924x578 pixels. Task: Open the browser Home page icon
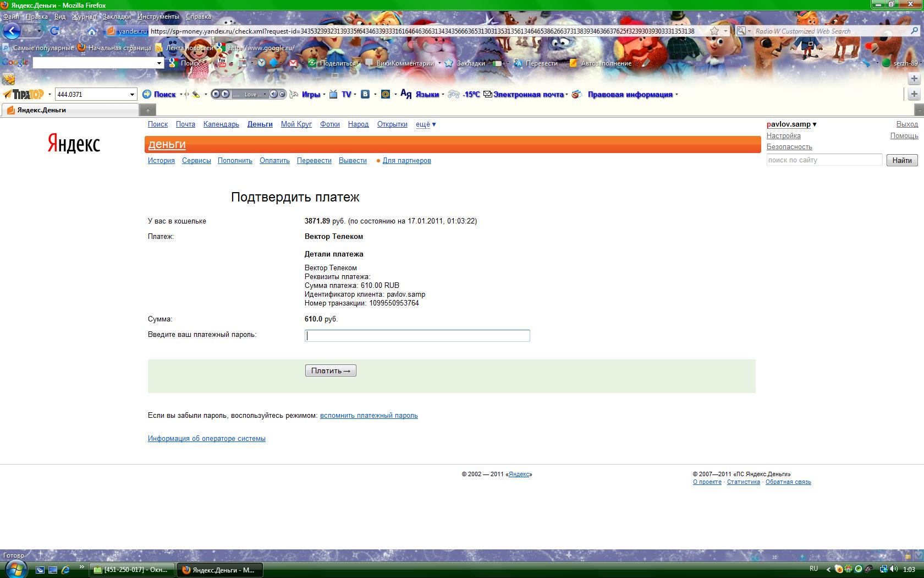(x=92, y=31)
